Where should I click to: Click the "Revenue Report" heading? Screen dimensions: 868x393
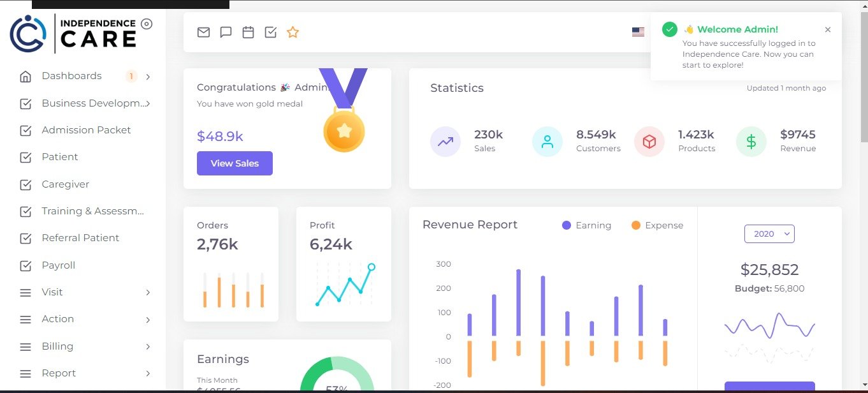[x=470, y=225]
